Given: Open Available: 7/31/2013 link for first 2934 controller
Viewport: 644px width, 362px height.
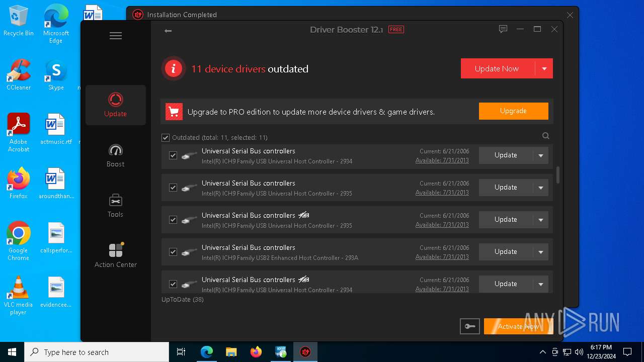Looking at the screenshot, I should click(x=442, y=160).
